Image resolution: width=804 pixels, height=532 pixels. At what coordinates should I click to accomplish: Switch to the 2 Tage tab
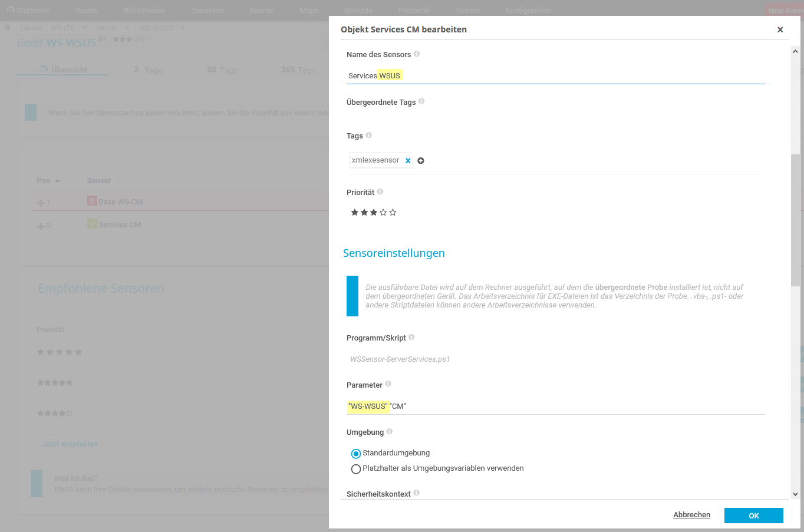[148, 70]
